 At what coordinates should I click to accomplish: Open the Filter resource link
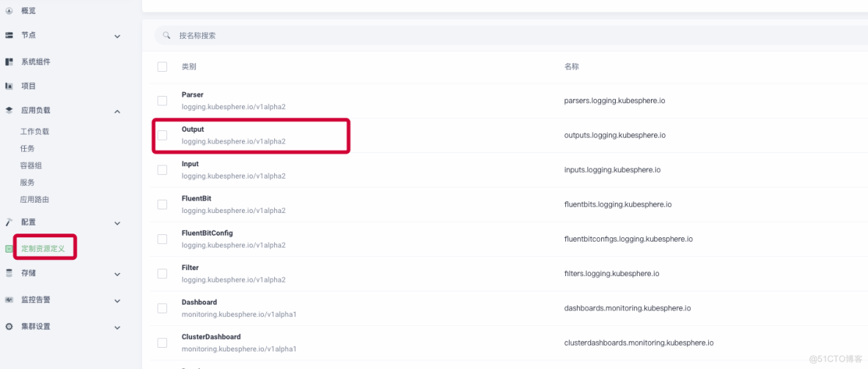[x=190, y=267]
